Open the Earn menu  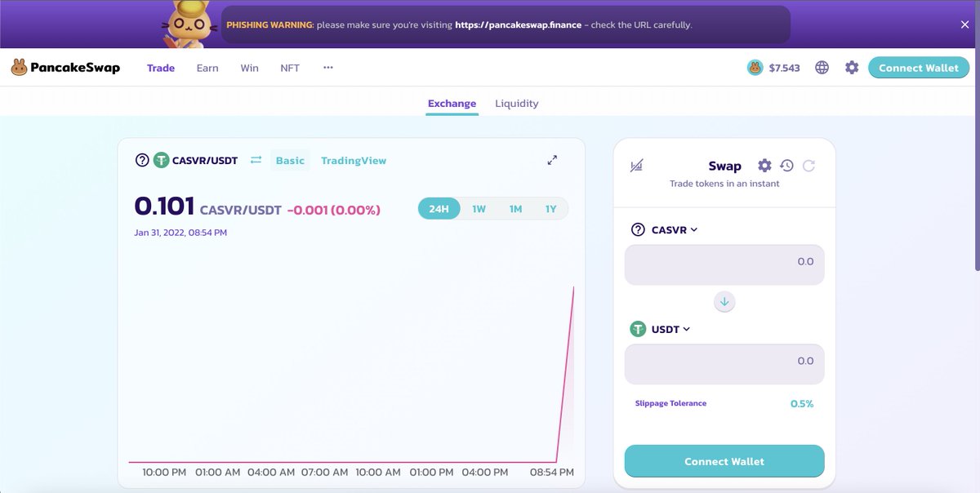[x=207, y=68]
